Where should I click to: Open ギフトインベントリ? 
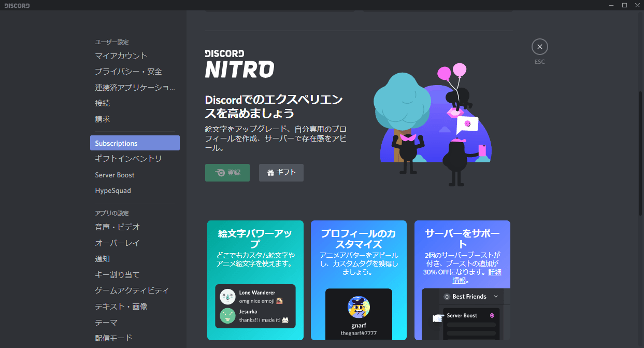pos(135,159)
